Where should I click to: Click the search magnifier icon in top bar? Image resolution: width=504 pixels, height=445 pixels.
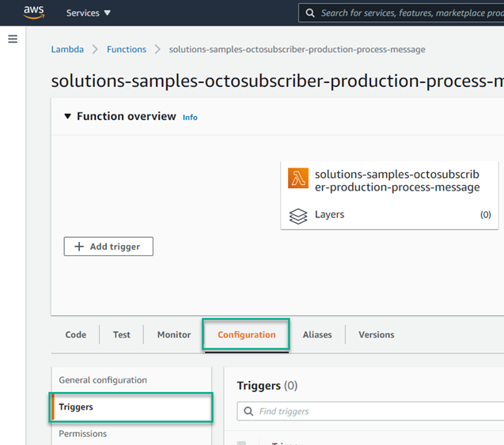pos(310,13)
